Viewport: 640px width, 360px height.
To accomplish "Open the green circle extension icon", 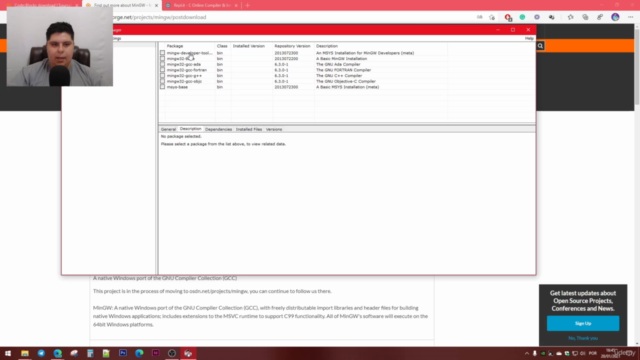I will [x=522, y=17].
